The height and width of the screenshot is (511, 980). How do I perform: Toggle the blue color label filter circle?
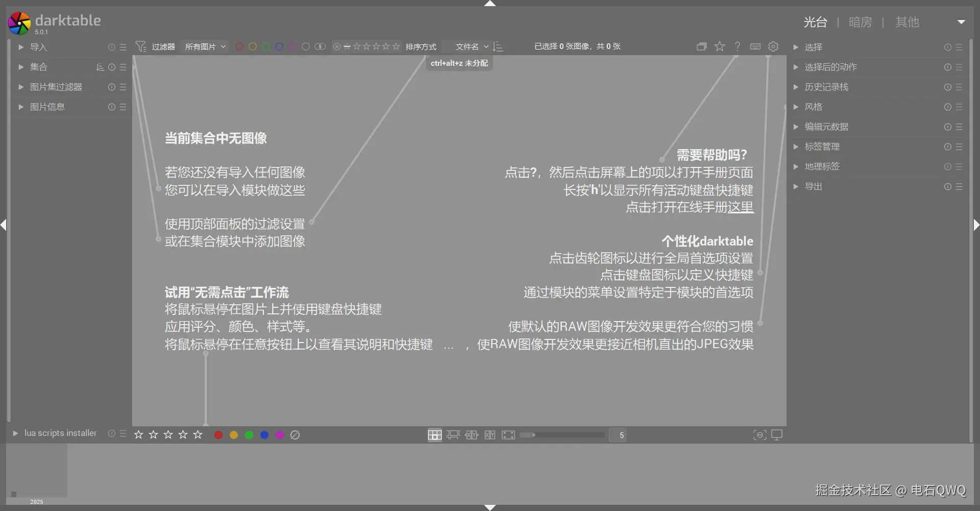279,46
